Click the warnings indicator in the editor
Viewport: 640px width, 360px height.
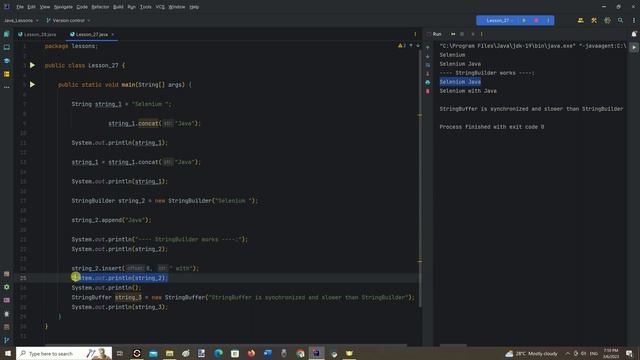[402, 46]
